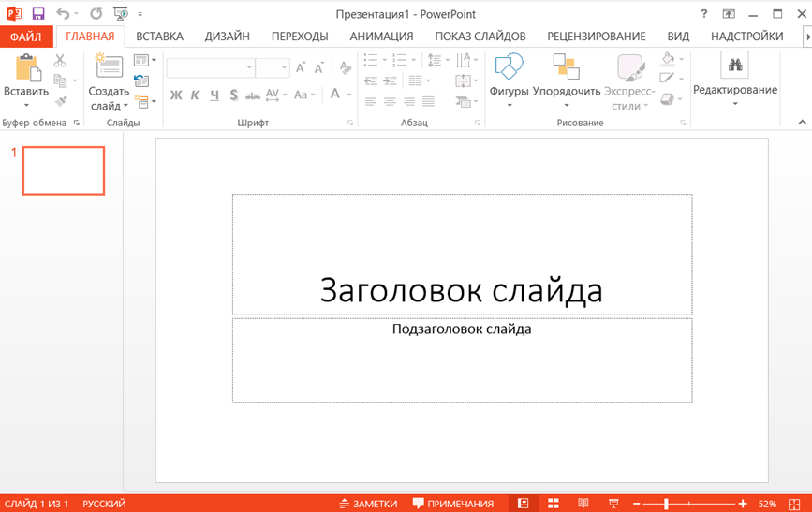Collapse the ribbon using the chevron arrow
This screenshot has height=512, width=812.
(802, 123)
